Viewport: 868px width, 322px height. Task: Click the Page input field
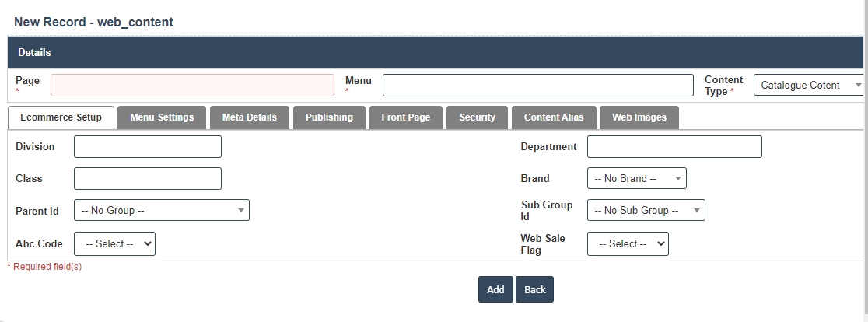[x=192, y=85]
